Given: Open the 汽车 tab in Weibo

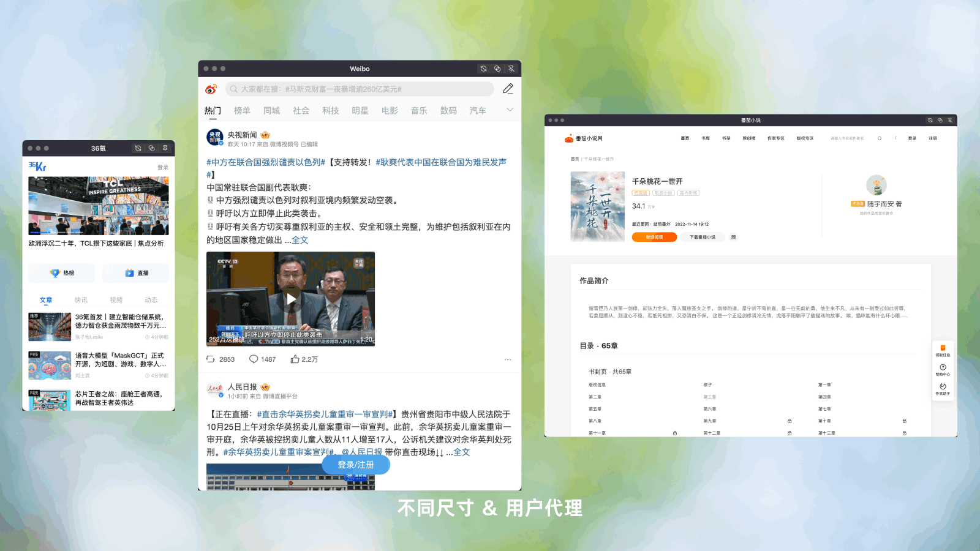Looking at the screenshot, I should (x=478, y=111).
